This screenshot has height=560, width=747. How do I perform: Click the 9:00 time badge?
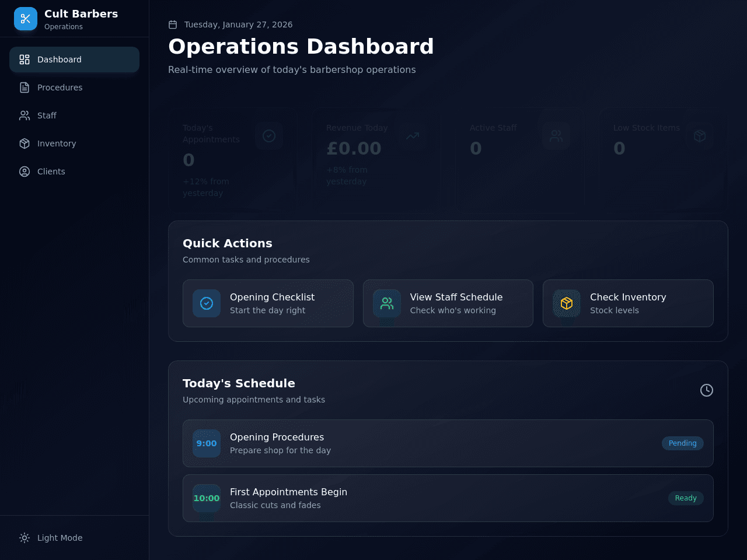click(207, 443)
